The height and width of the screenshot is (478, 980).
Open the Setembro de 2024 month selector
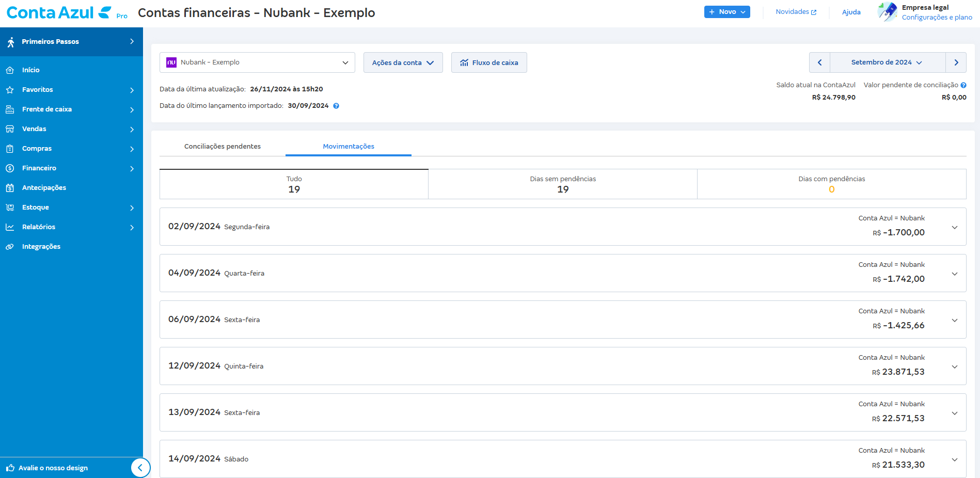tap(887, 62)
